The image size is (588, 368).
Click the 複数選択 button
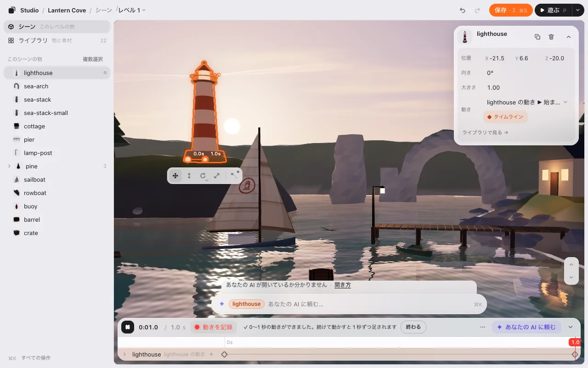[93, 59]
